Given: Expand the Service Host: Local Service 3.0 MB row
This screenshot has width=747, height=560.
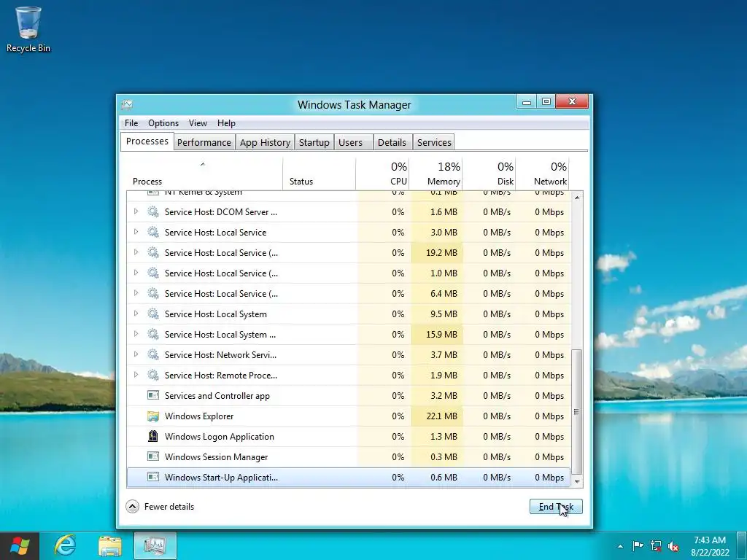Looking at the screenshot, I should (x=136, y=232).
